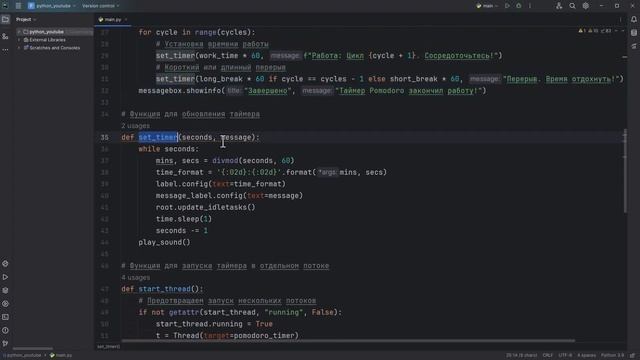Image resolution: width=640 pixels, height=360 pixels.
Task: Click Python 3.9 interpreter selector
Action: pyautogui.click(x=612, y=356)
